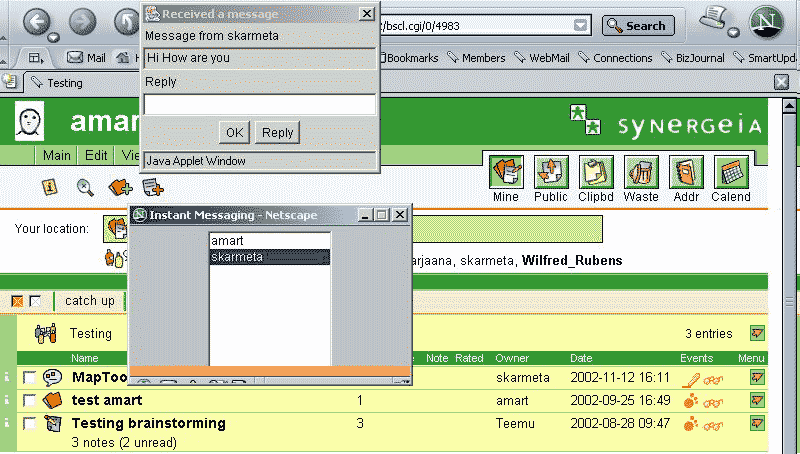Open the Main menu
This screenshot has height=454, width=800.
(x=57, y=156)
